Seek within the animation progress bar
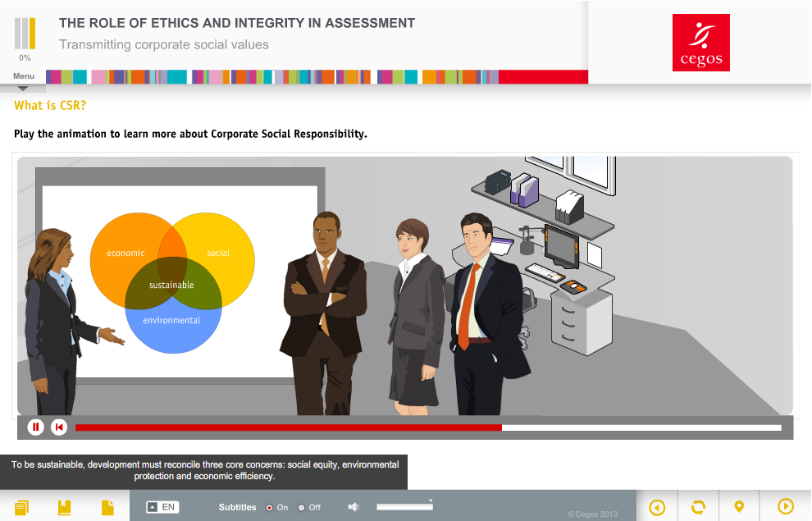The image size is (812, 521). [427, 427]
